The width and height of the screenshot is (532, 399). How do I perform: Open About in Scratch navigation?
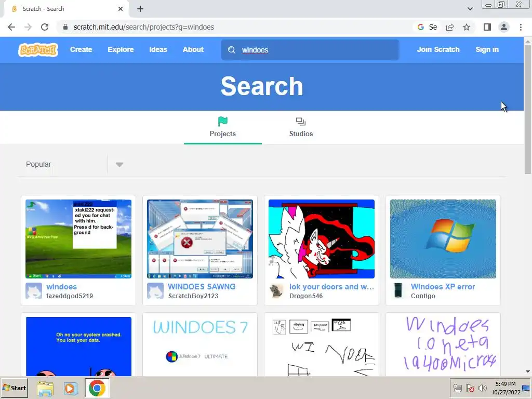193,49
